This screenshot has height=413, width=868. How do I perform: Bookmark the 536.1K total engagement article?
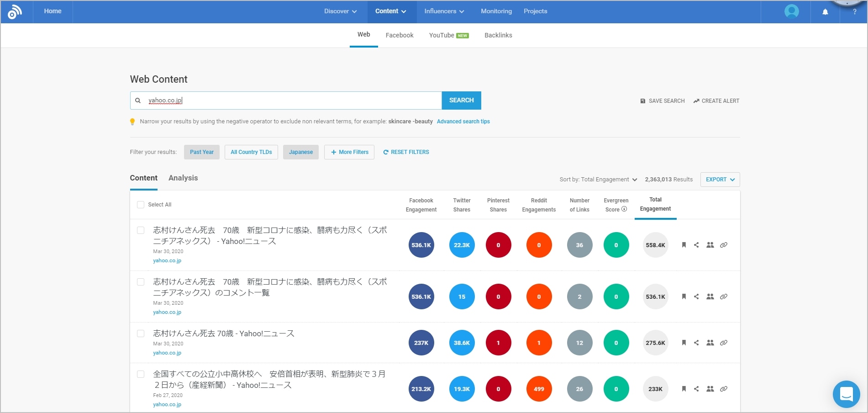click(684, 297)
